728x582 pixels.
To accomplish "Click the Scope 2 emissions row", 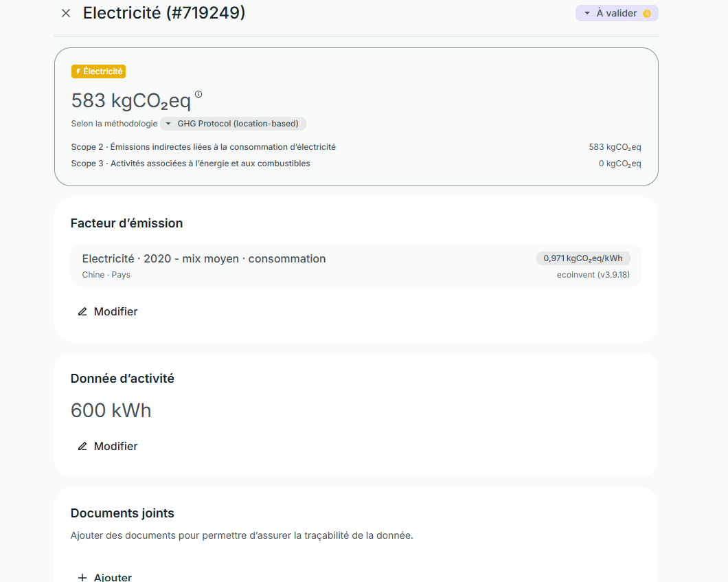I will click(x=356, y=147).
